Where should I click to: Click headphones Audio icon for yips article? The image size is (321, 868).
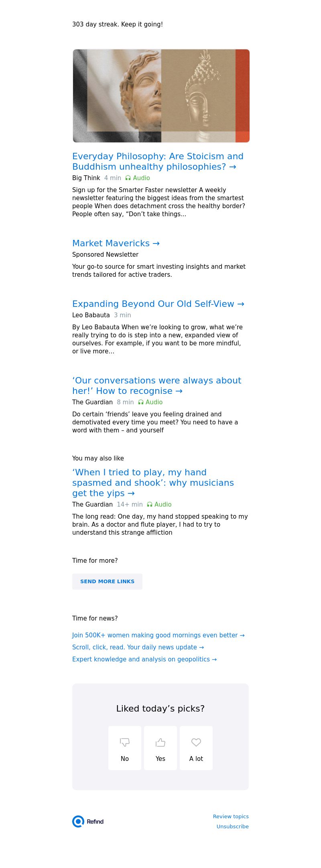coord(150,505)
